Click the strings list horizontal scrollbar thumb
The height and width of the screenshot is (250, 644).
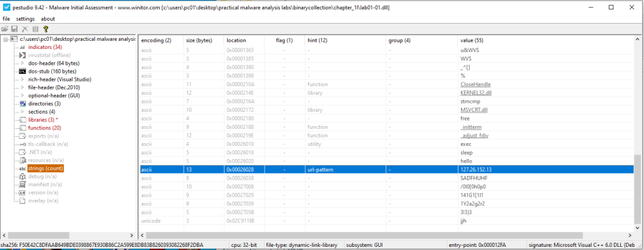coord(364,236)
